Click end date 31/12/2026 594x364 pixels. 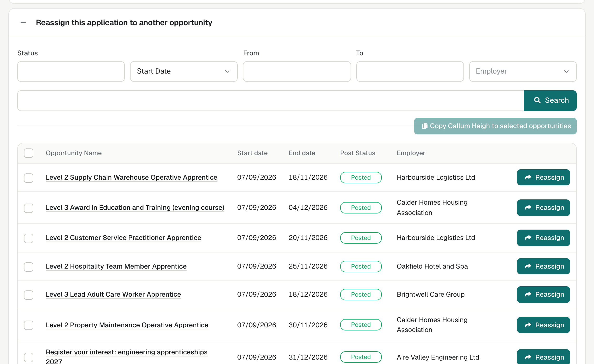coord(308,357)
